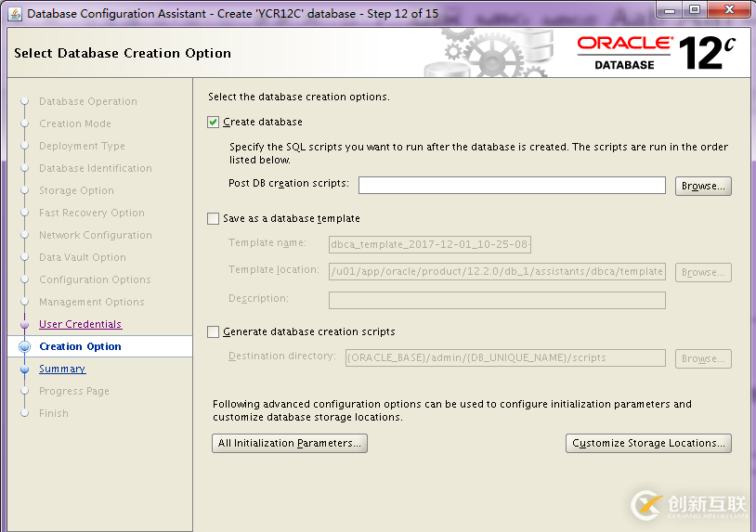Click 'Select Database Creation Option' heading
The width and height of the screenshot is (756, 532).
pos(123,53)
